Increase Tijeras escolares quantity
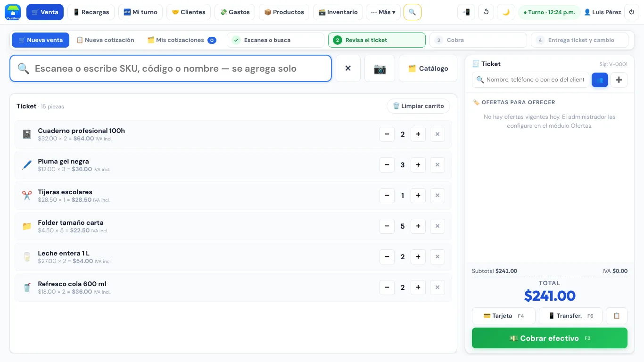This screenshot has height=362, width=644. coord(418,196)
